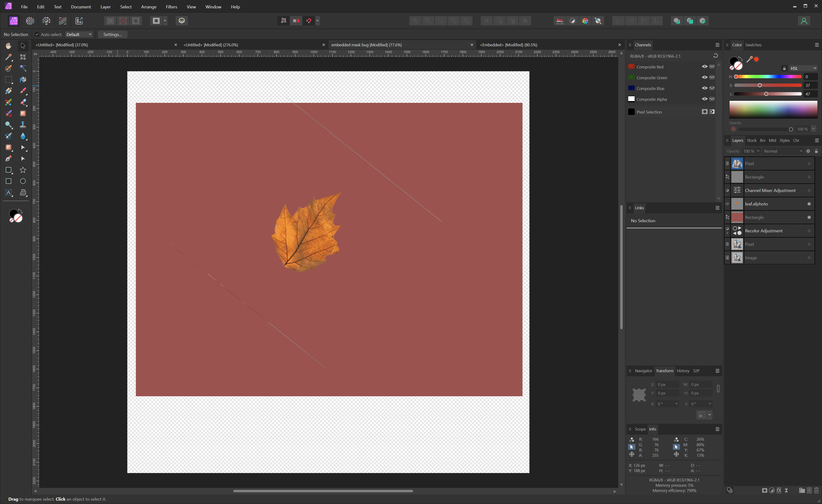Select the Artistic Text tool
The height and width of the screenshot is (504, 822).
tap(8, 193)
